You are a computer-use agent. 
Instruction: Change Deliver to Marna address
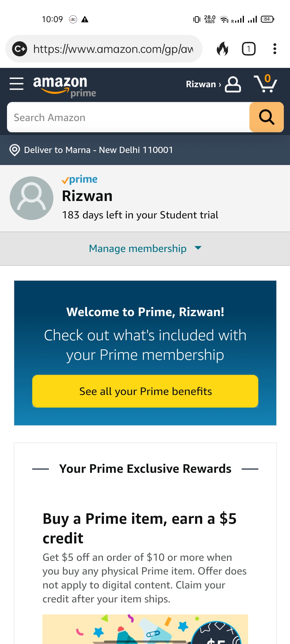coord(99,150)
